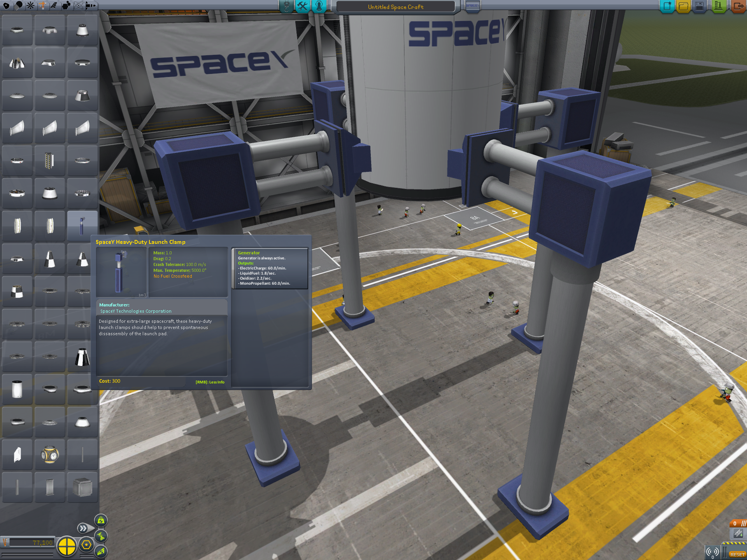This screenshot has width=747, height=560.
Task: Click the SpaceY Heavy-Duty Launch Clamp title
Action: point(140,242)
